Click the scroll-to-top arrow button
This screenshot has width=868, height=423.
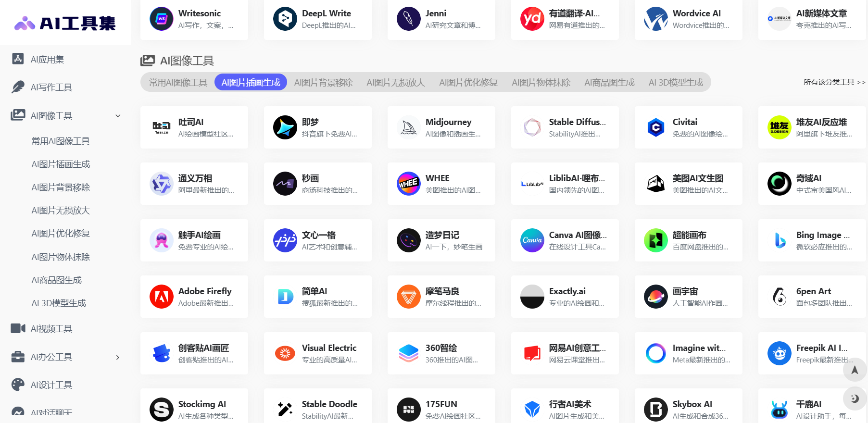(x=855, y=370)
